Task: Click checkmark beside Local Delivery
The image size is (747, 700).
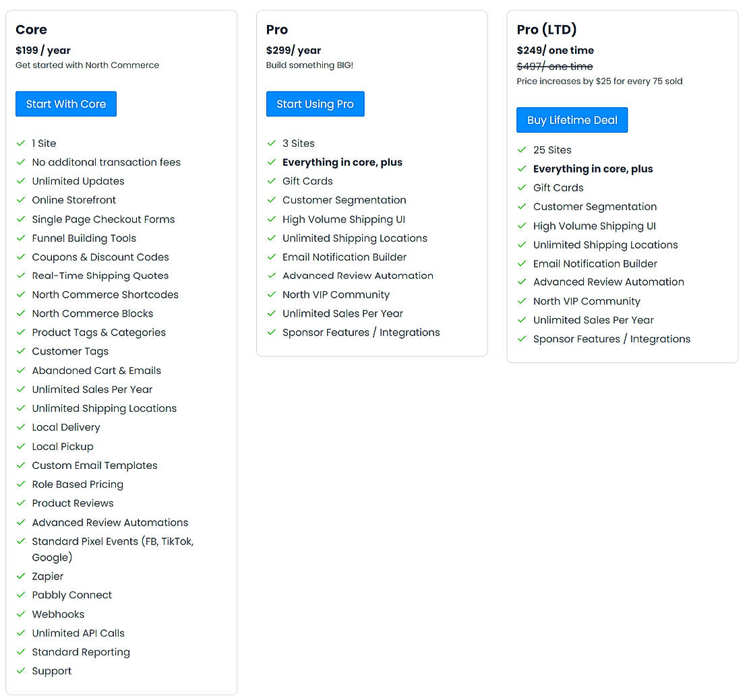Action: pyautogui.click(x=21, y=427)
